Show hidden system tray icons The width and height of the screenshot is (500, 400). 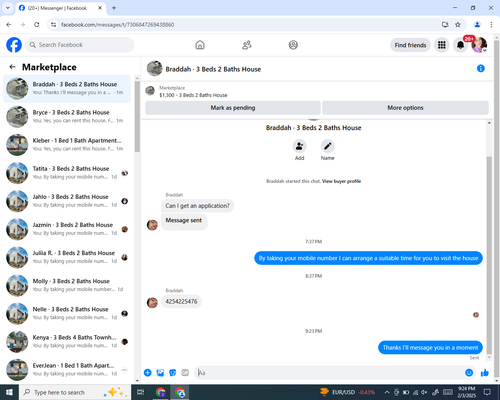point(387,392)
